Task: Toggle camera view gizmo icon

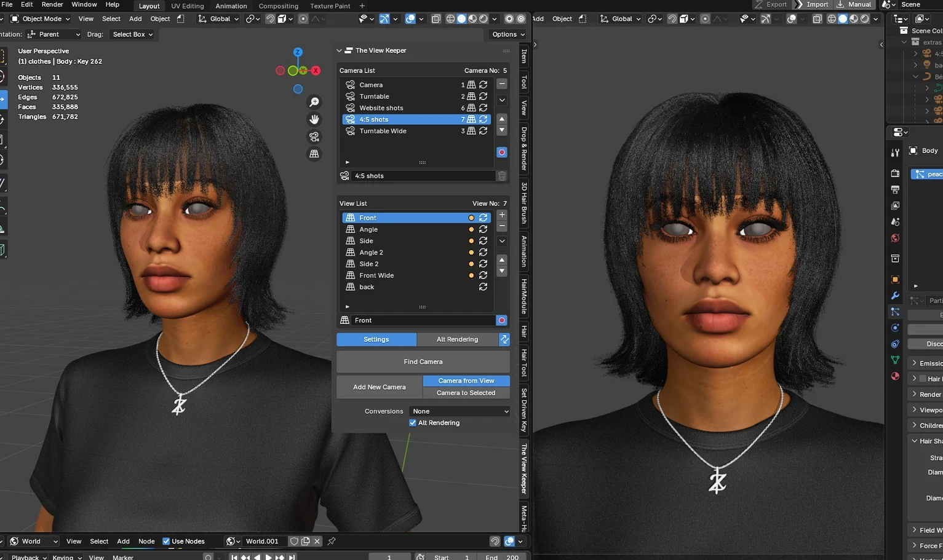Action: 314,136
